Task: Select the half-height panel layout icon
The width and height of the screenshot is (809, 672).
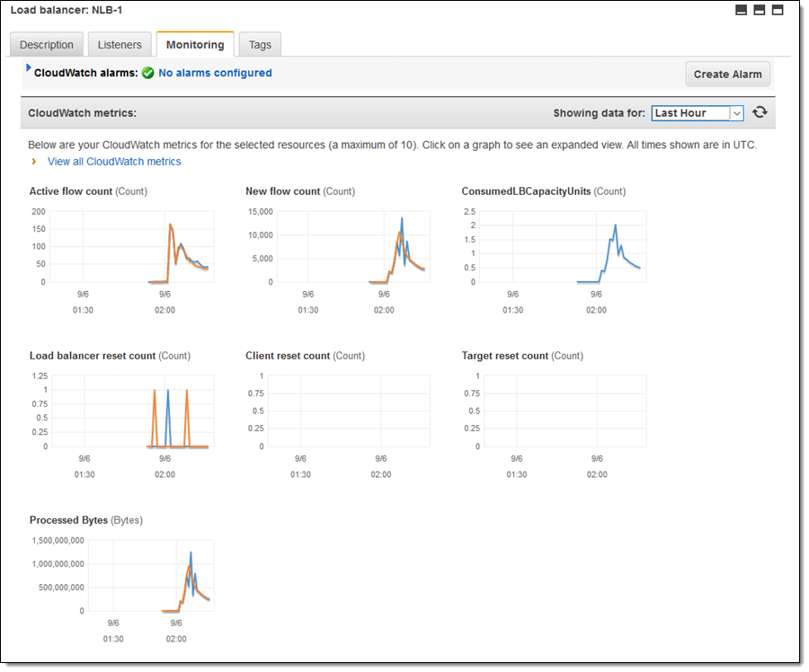Action: tap(760, 10)
